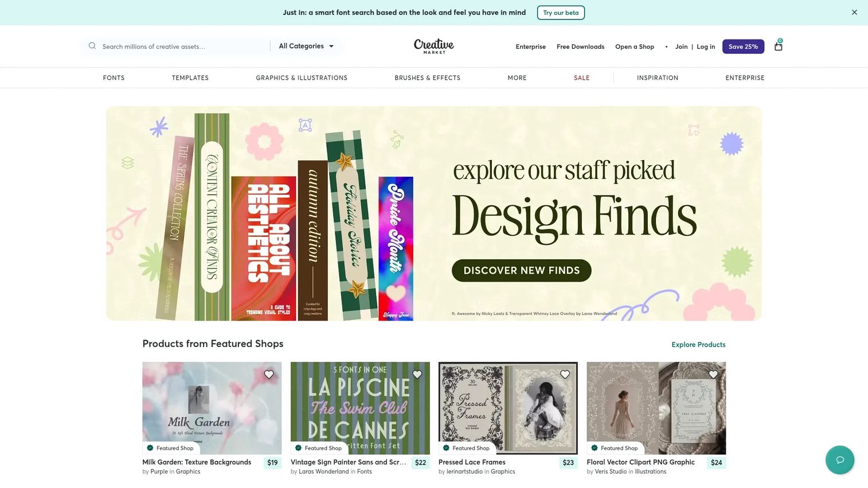This screenshot has height=488, width=868.
Task: Click Milk Garden: Texture Backgrounds title
Action: (197, 462)
